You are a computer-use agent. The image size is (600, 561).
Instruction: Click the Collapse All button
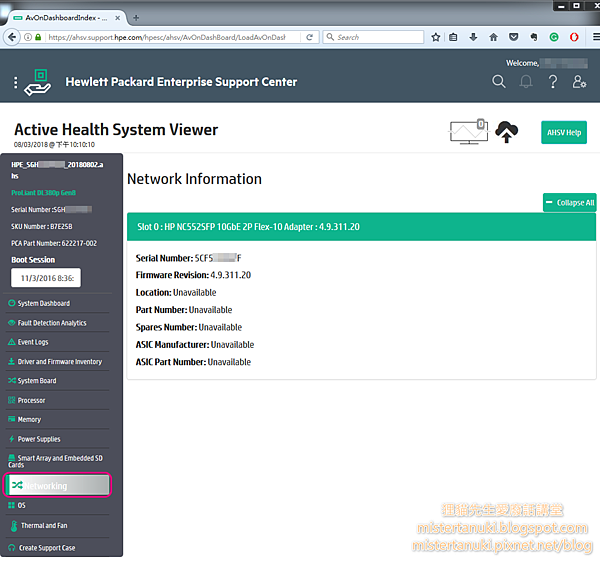pos(569,202)
